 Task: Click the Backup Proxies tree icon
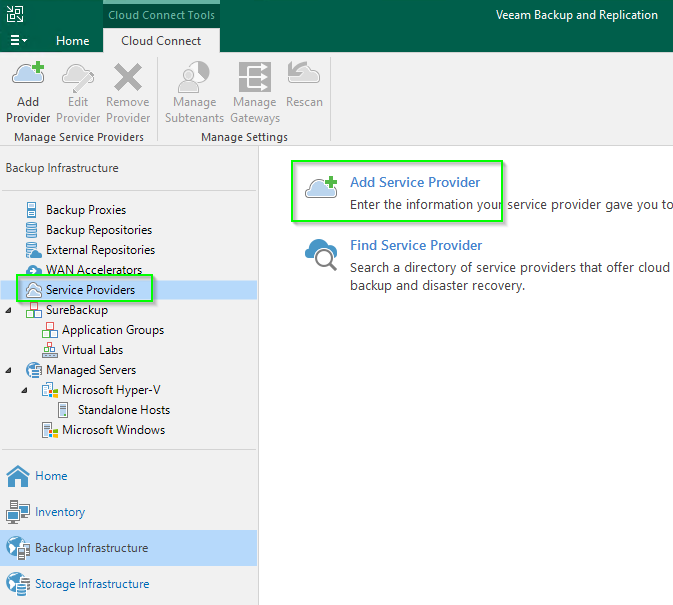[31, 210]
